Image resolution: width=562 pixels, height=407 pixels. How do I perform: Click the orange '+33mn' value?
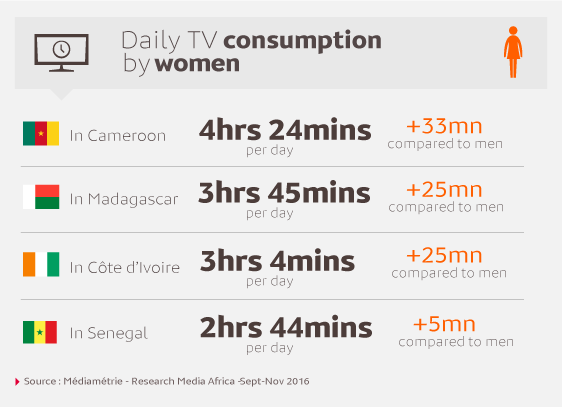[444, 126]
